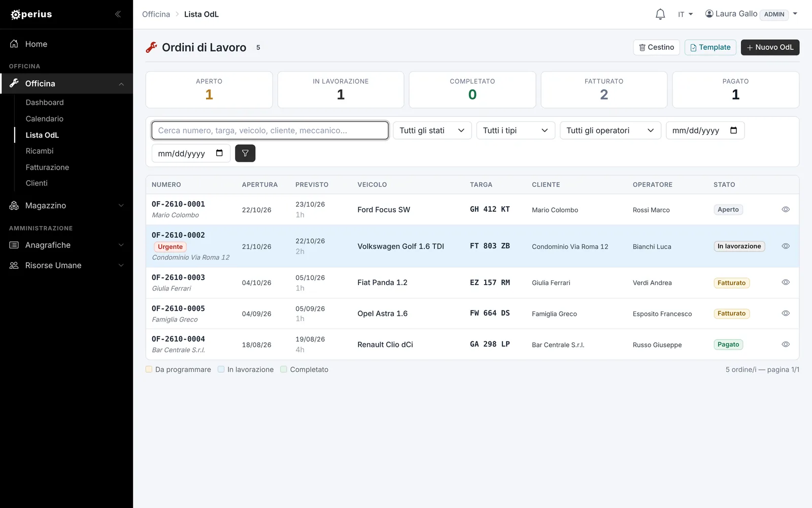Open the Tutti gli stati dropdown
Screen dimensions: 812x508
432,131
